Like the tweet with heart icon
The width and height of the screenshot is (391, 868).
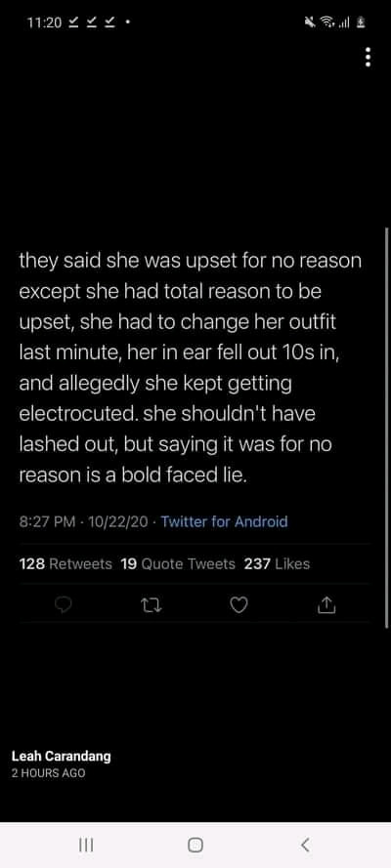pos(239,605)
